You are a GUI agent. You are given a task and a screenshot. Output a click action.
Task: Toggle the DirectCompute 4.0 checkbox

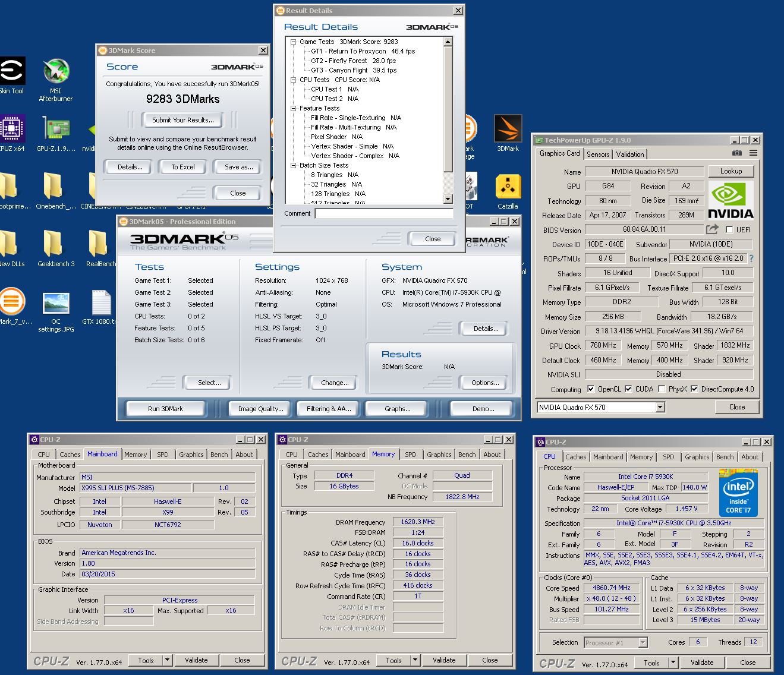tap(694, 389)
